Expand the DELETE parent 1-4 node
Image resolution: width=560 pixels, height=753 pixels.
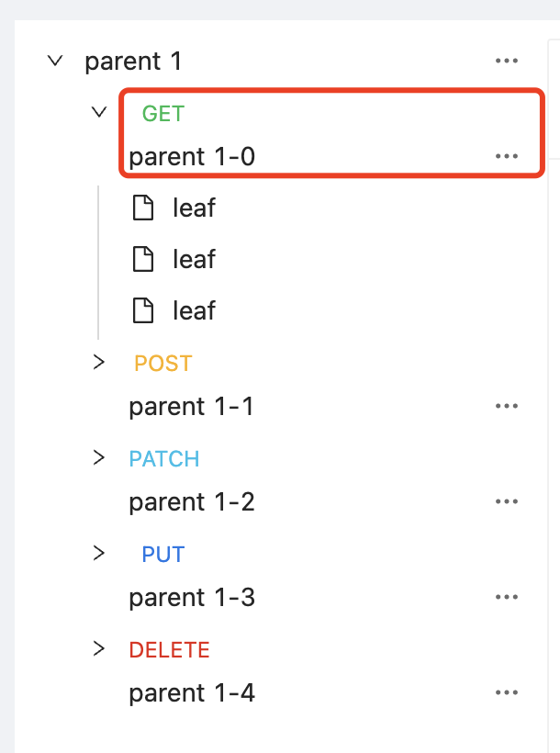[99, 648]
